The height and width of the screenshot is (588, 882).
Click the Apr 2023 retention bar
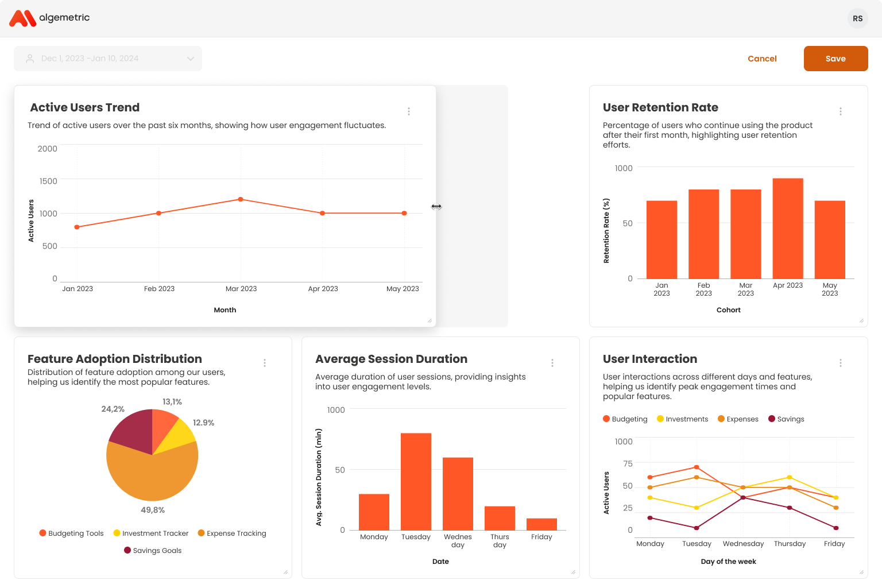coord(788,229)
